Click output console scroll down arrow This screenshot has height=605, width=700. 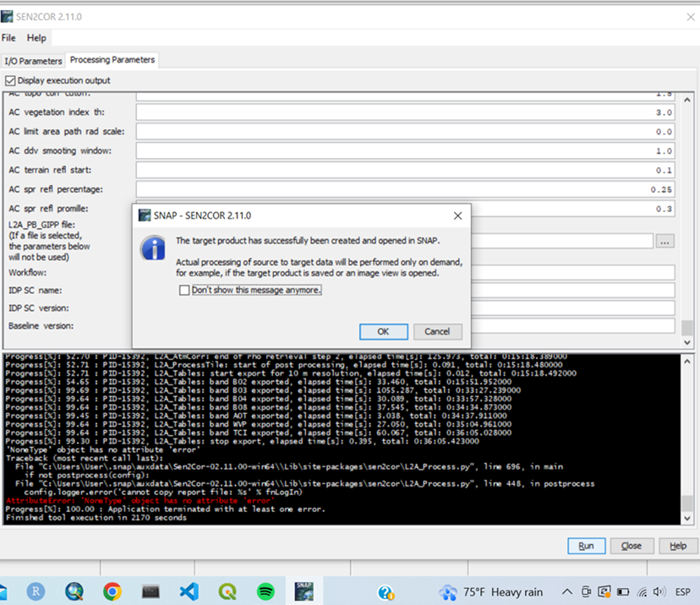[x=687, y=519]
